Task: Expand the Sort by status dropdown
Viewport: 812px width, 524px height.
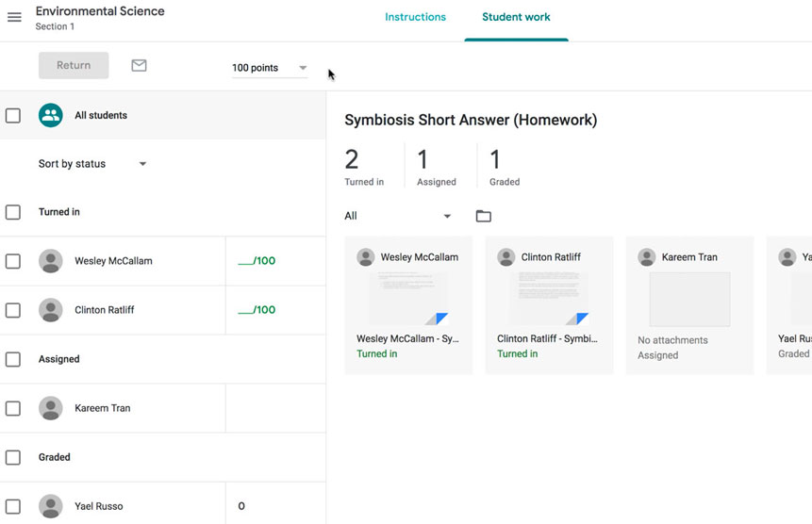Action: click(x=92, y=164)
